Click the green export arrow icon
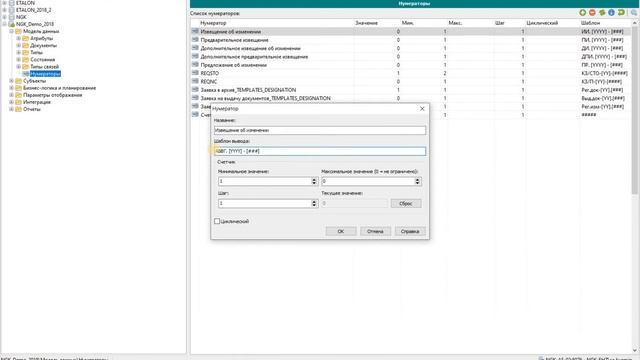This screenshot has height=360, width=640. (621, 13)
